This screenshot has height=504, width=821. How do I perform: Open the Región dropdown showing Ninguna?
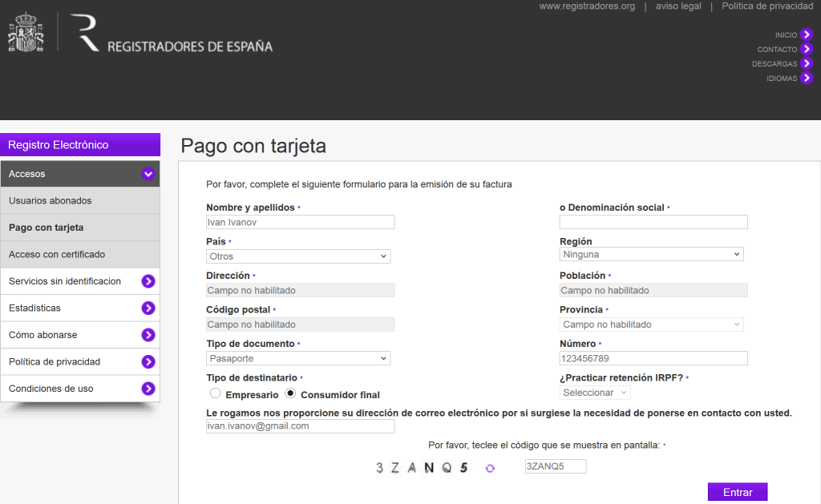pos(651,254)
